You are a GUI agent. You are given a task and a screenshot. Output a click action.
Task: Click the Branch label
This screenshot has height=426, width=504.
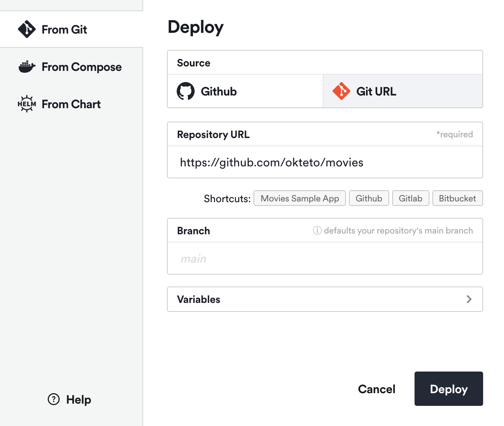coord(193,231)
